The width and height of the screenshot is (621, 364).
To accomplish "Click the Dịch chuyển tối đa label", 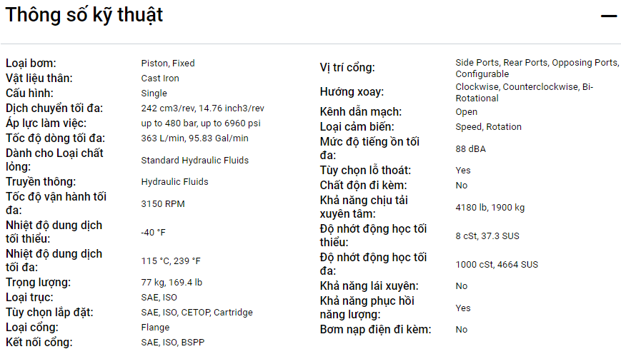I will coord(54,108).
